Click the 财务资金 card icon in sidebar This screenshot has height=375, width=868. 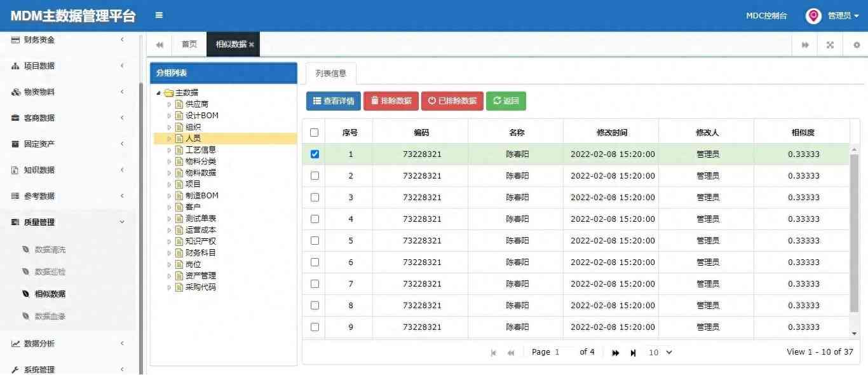(x=16, y=40)
